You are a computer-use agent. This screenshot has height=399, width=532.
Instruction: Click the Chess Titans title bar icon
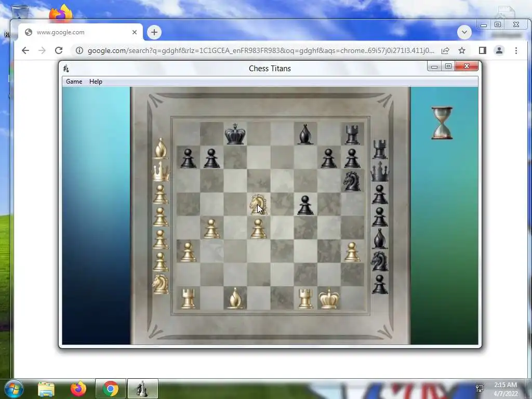coord(66,69)
